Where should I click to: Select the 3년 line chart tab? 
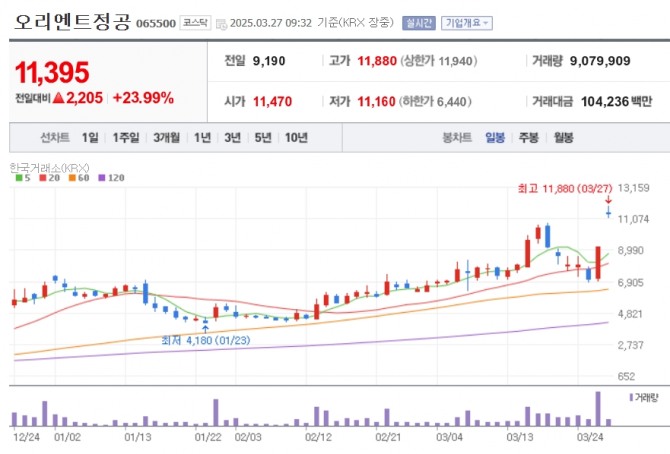[x=232, y=138]
